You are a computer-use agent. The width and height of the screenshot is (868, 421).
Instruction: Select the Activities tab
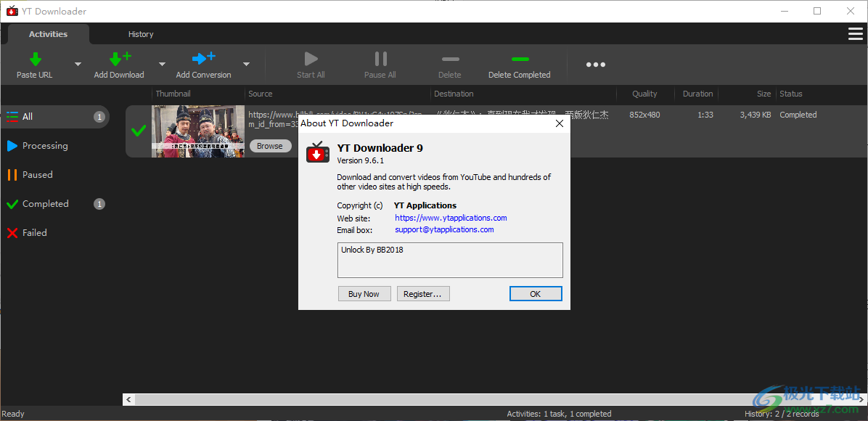(48, 33)
